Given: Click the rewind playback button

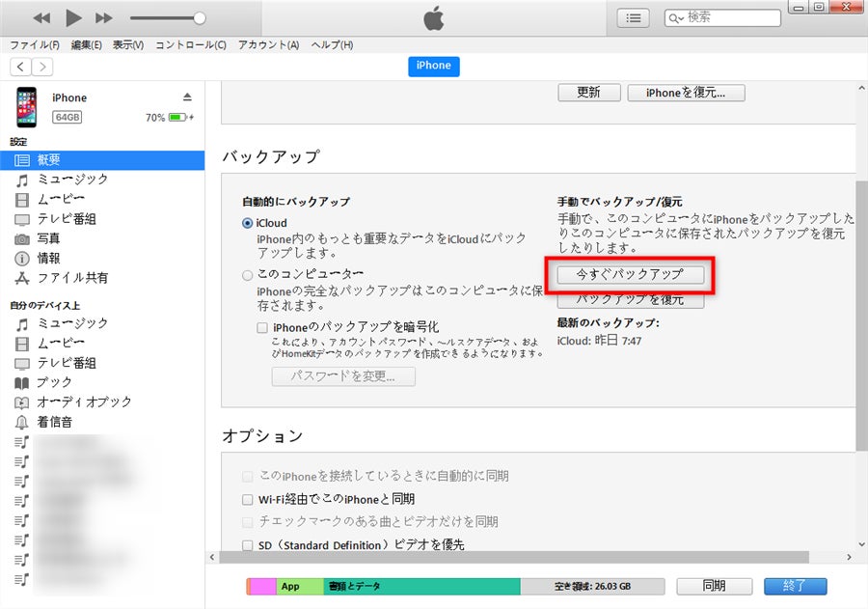Looking at the screenshot, I should (x=41, y=18).
